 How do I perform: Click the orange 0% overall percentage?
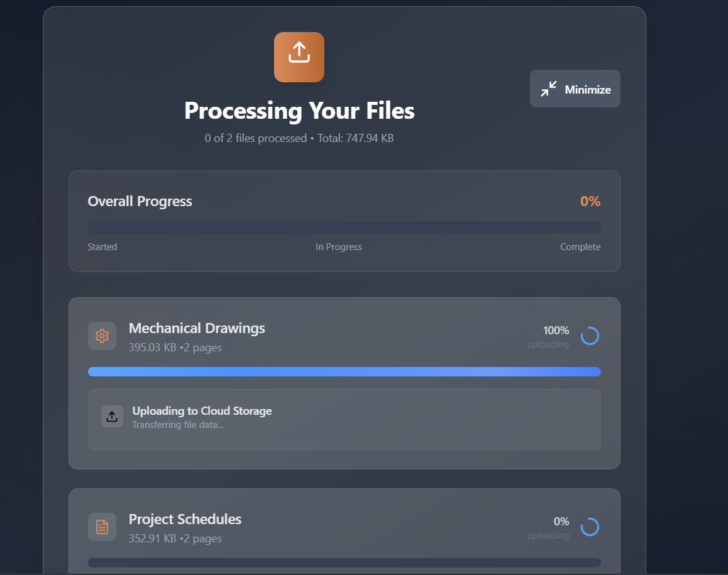(x=590, y=201)
